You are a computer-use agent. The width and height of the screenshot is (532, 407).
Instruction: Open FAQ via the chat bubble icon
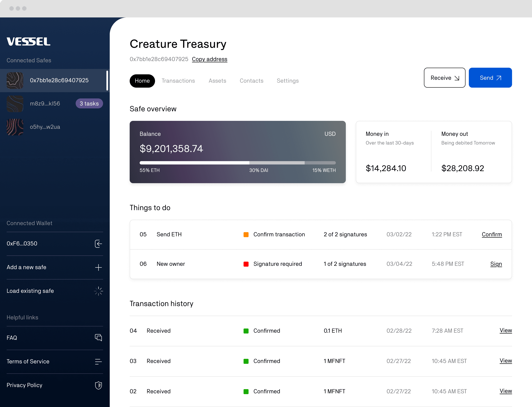(x=98, y=337)
